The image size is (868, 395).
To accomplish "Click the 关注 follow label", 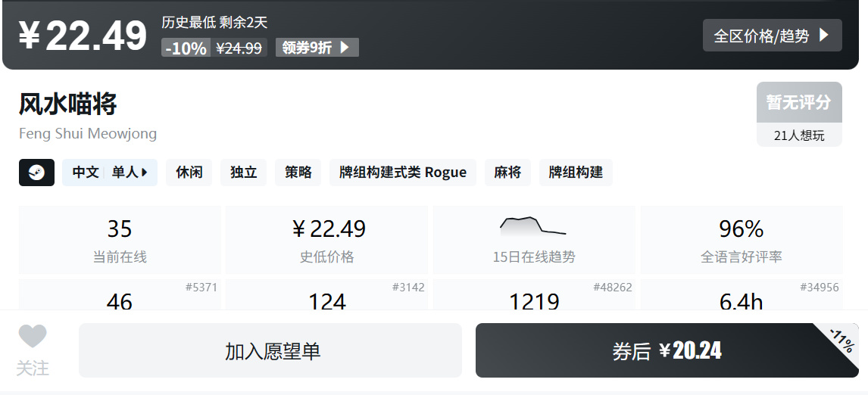I will click(33, 369).
